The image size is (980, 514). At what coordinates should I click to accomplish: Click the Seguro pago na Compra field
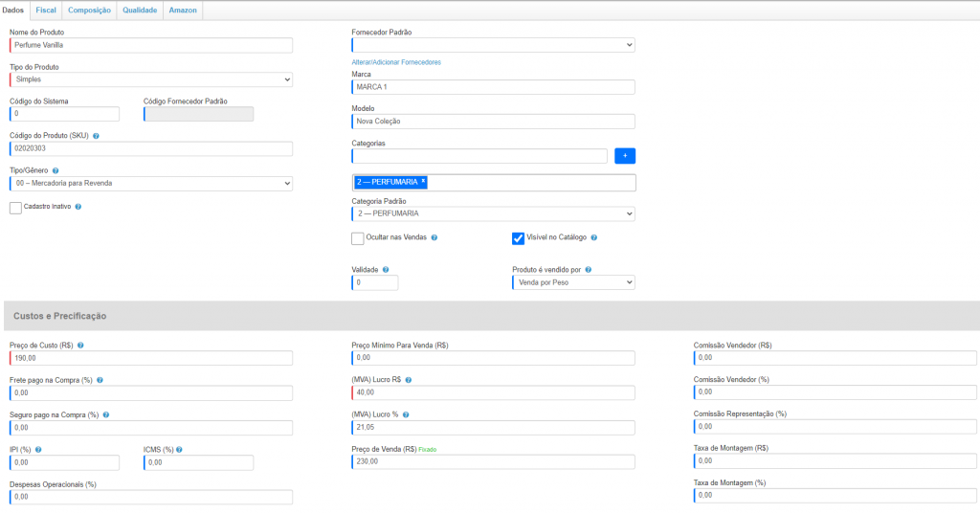pos(151,428)
